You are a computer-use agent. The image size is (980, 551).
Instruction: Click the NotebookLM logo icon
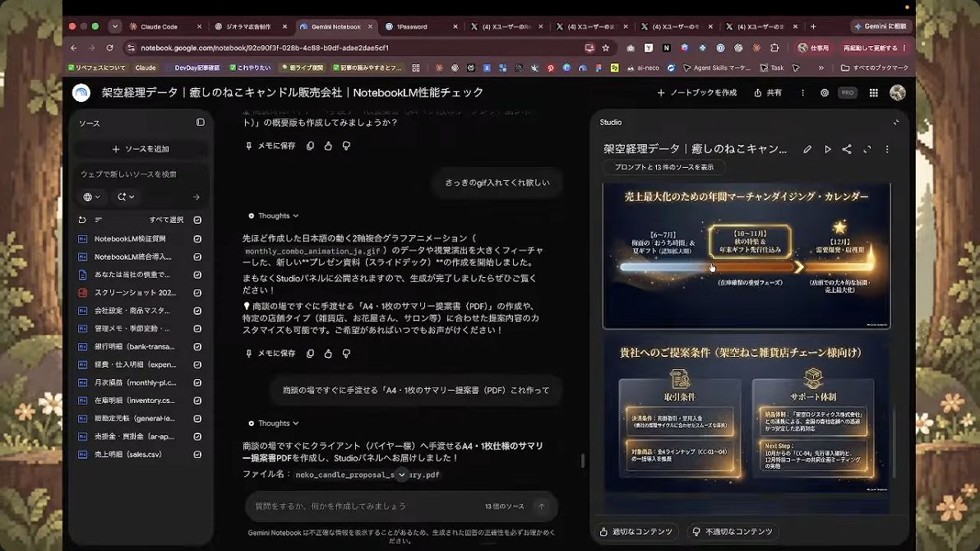pos(81,93)
